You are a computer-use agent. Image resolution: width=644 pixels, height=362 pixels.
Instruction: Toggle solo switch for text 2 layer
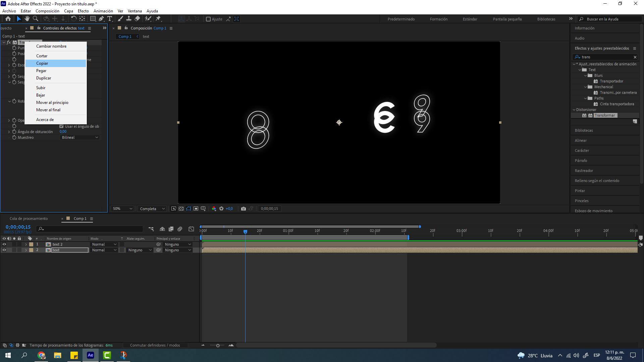(14, 244)
